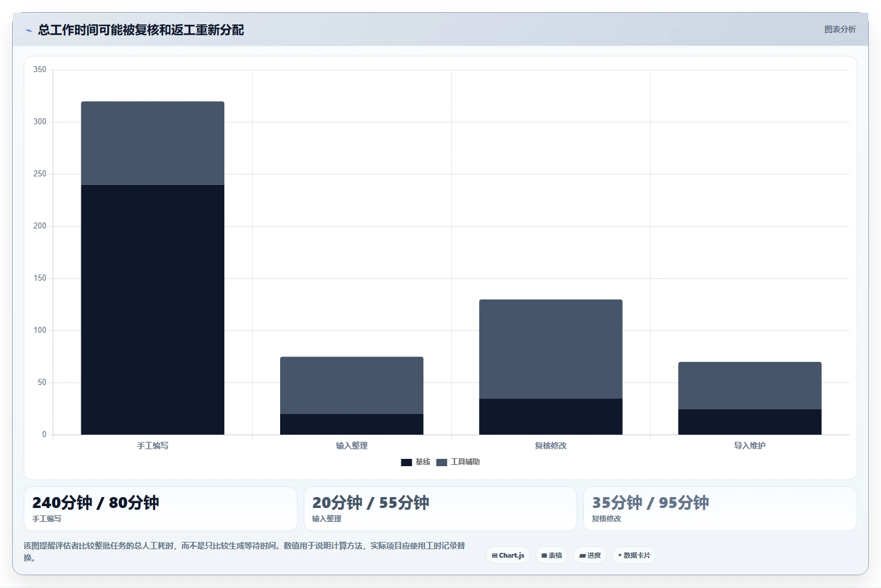Screen dimensions: 881x588
Task: Click the 输入整理 caption in the second card
Action: (x=327, y=519)
